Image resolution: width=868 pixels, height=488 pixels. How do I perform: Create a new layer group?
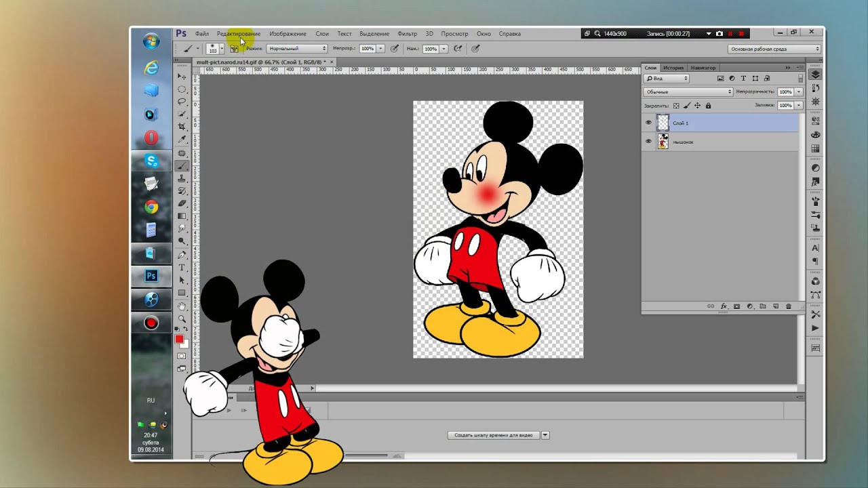click(763, 306)
